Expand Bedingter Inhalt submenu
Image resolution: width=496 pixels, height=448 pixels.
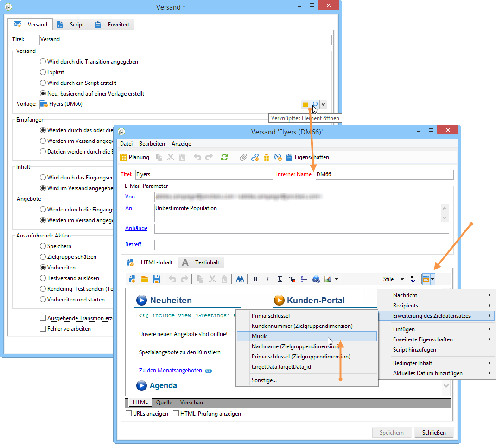click(x=437, y=363)
